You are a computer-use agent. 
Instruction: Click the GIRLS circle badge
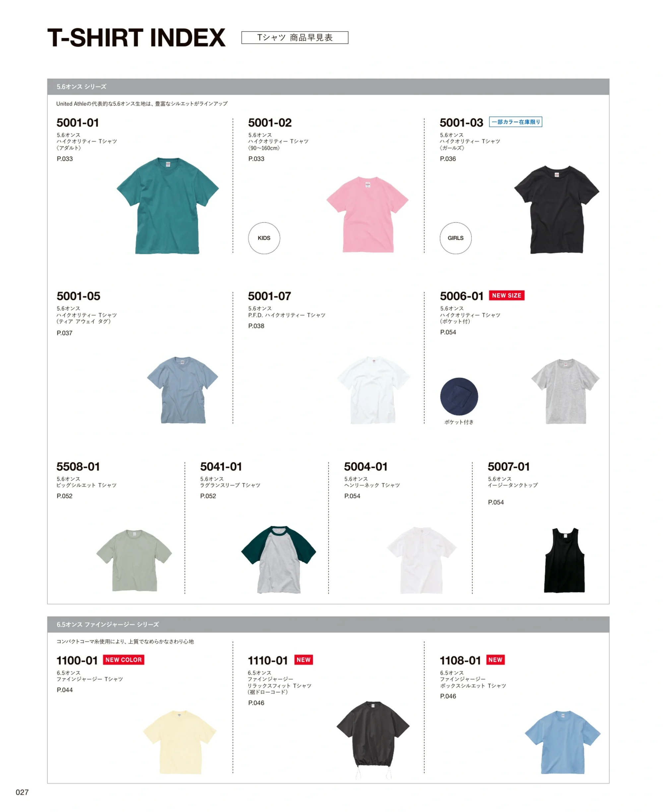click(455, 238)
